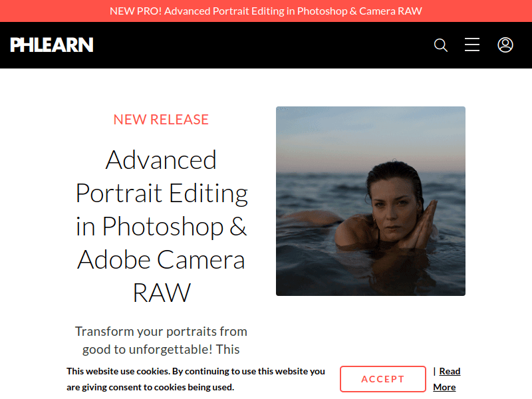Click the word 'Advanced' in the main heading
Image resolution: width=532 pixels, height=399 pixels.
(162, 160)
